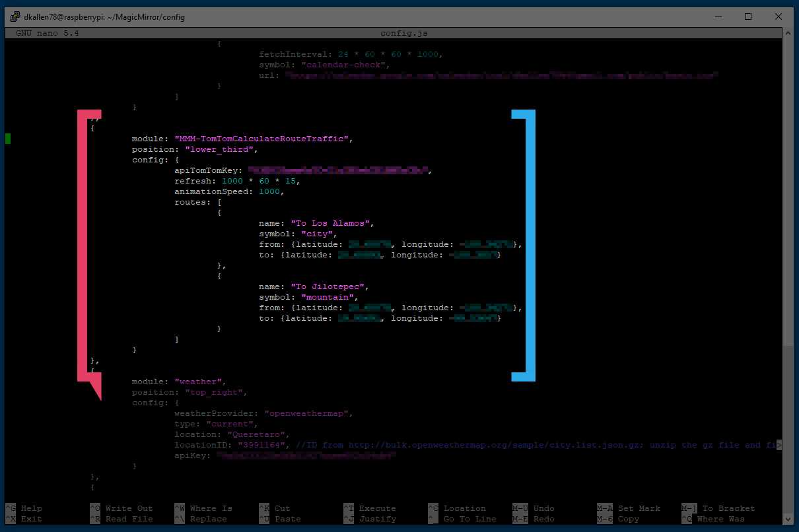799x532 pixels.
Task: Click the module "weather" line
Action: [x=180, y=382]
